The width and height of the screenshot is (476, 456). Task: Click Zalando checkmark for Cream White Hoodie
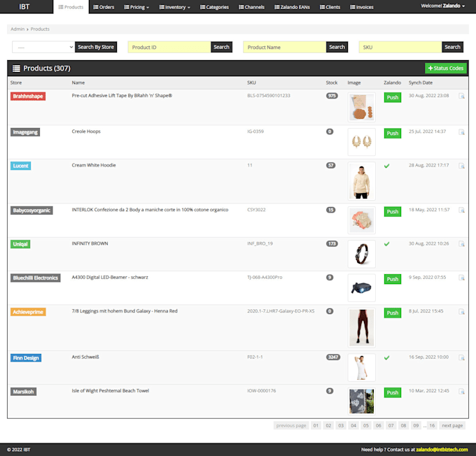(x=386, y=166)
